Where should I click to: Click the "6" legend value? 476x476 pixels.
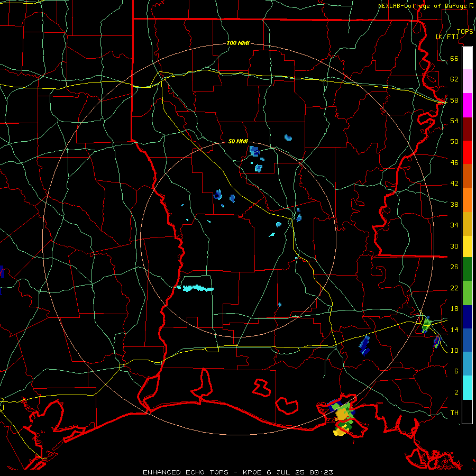[x=456, y=371]
